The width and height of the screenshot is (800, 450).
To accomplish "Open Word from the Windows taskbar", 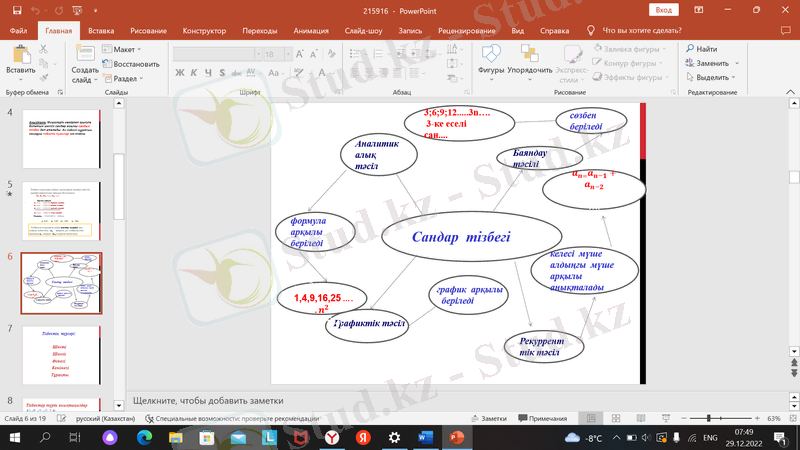I will click(x=421, y=438).
